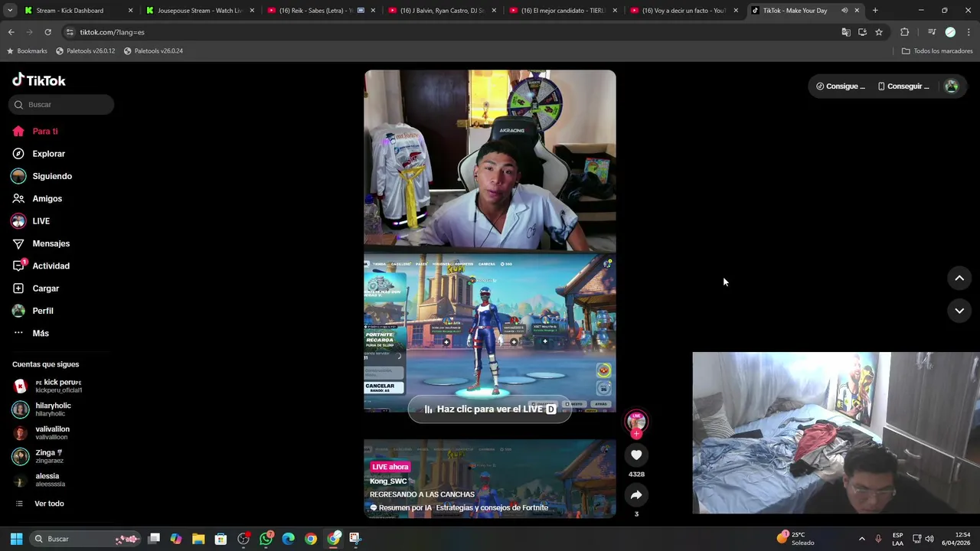Click the address bar URL
This screenshot has width=980, height=551.
click(x=113, y=32)
